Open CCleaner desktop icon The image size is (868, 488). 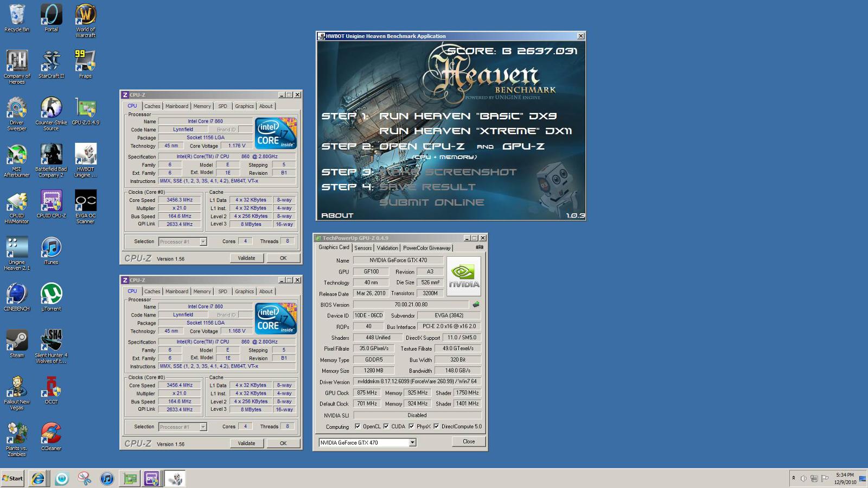(51, 436)
